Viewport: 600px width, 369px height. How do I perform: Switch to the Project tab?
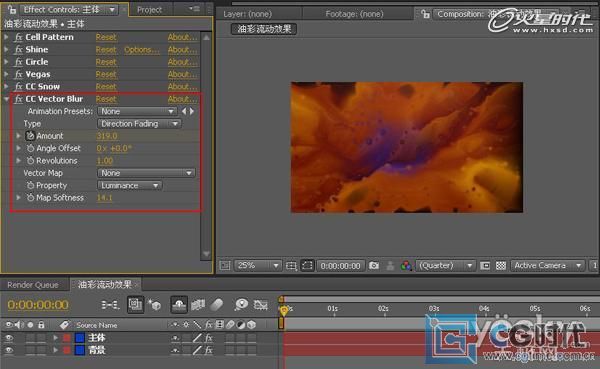tap(149, 10)
